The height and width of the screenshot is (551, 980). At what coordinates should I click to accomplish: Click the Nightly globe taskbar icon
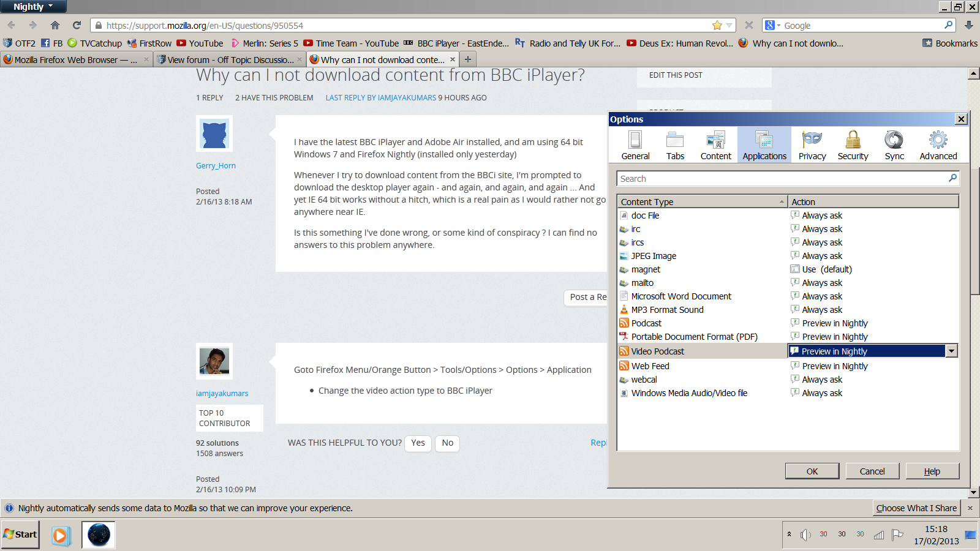(x=99, y=535)
